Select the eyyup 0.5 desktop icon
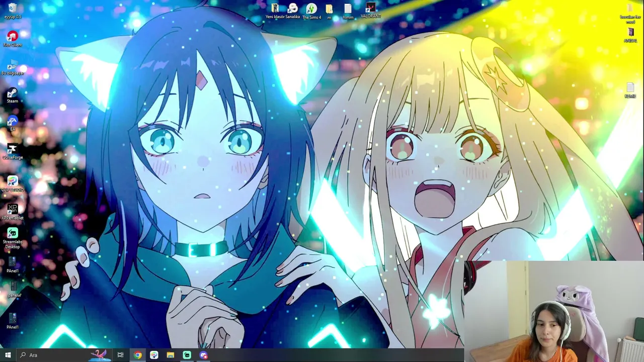 (x=13, y=11)
